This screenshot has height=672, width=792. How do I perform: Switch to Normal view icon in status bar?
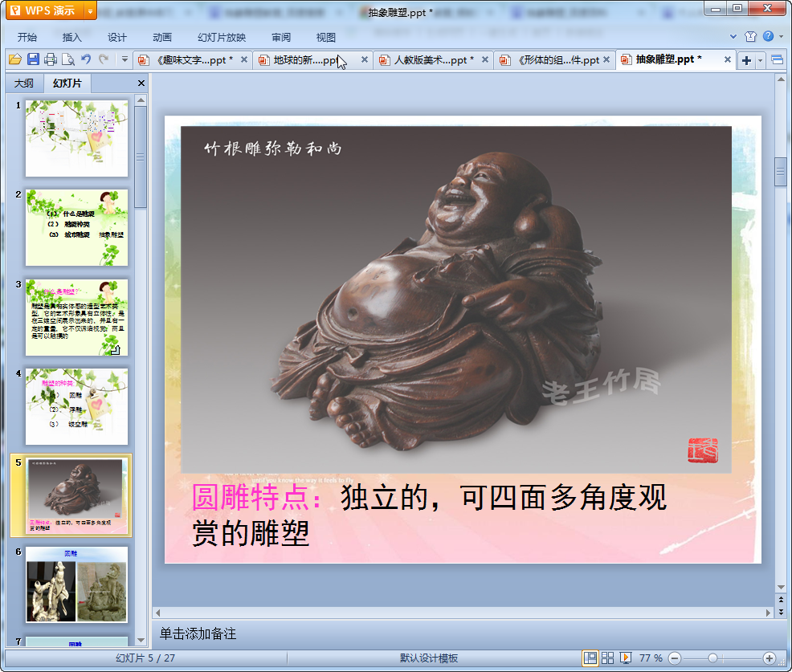click(590, 658)
